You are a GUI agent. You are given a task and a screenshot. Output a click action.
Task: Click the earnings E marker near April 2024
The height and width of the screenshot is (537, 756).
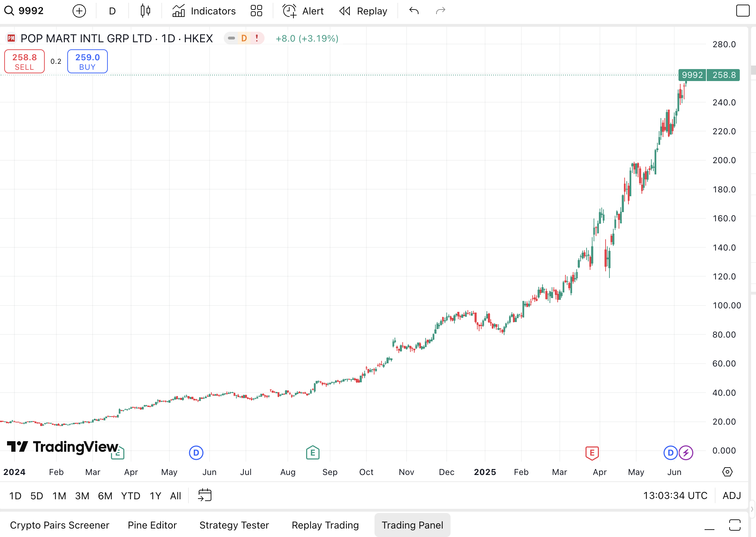click(x=118, y=453)
